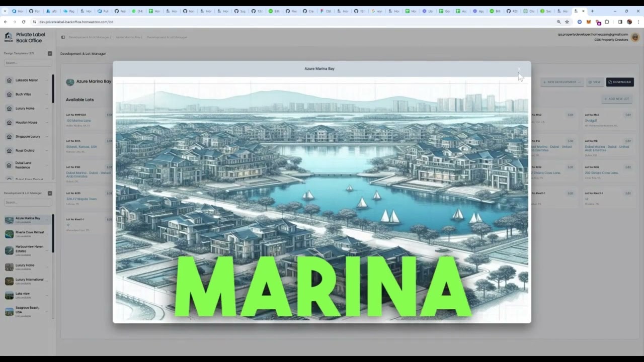Open options menu for Lake view development
The image size is (644, 362).
click(47, 294)
